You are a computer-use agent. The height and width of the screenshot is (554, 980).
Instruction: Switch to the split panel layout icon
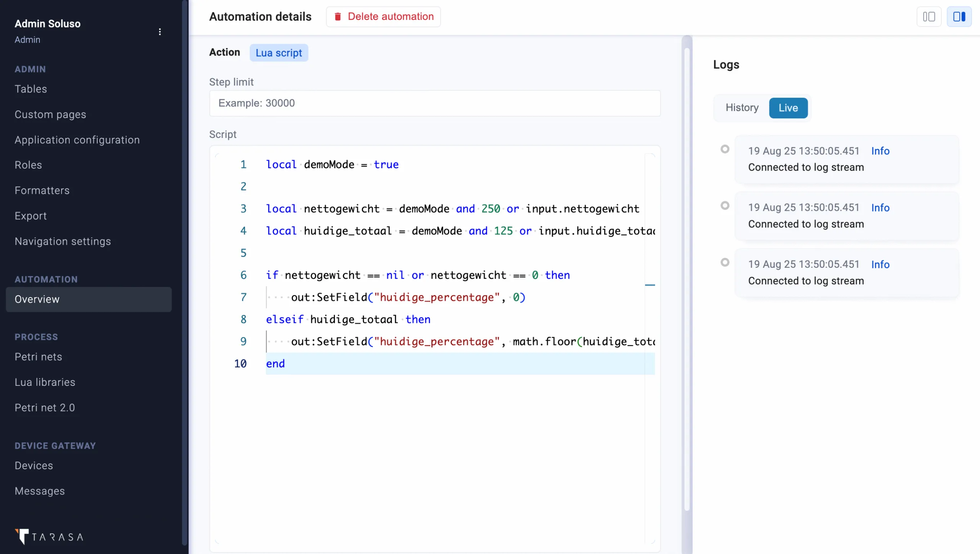pyautogui.click(x=929, y=16)
